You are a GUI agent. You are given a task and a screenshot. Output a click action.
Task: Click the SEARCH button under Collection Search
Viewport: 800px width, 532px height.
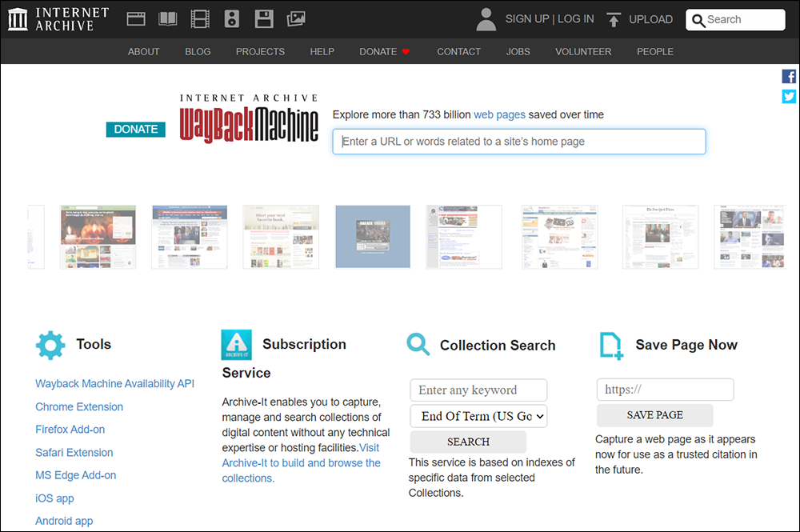point(468,442)
